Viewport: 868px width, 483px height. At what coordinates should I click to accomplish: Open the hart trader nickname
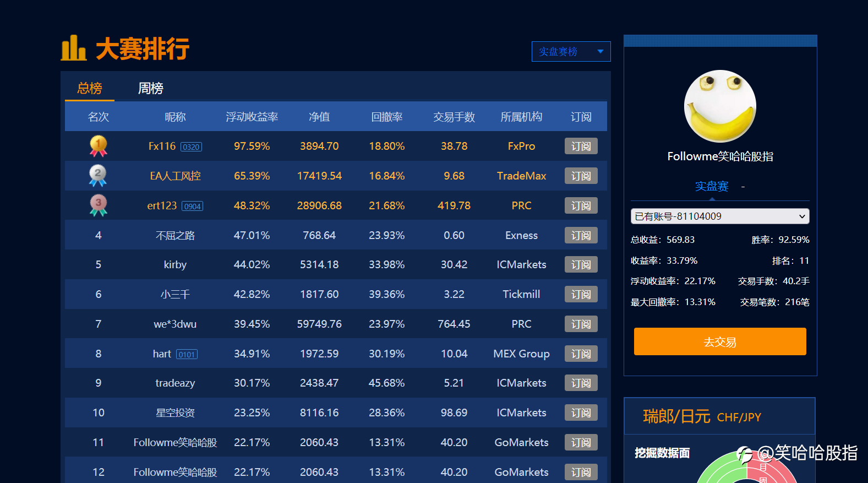pyautogui.click(x=162, y=354)
